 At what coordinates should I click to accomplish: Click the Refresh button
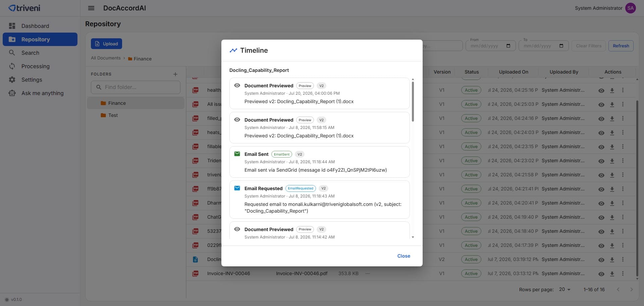(621, 46)
